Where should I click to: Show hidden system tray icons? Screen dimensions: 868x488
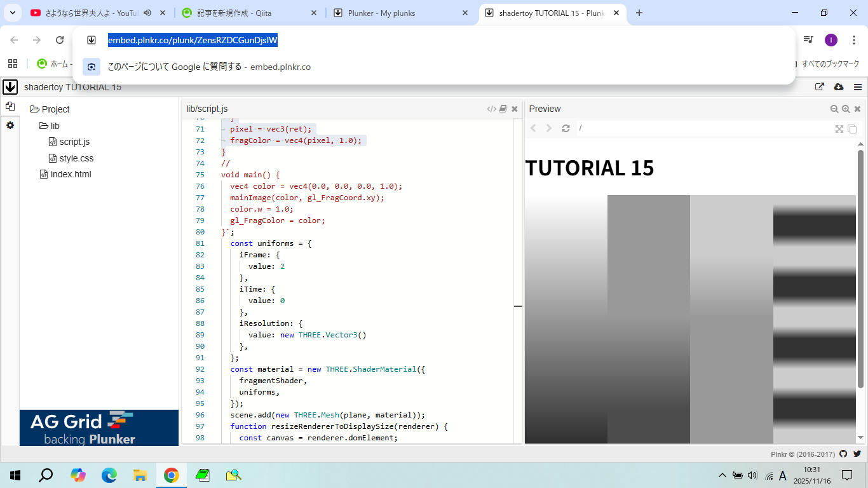722,475
